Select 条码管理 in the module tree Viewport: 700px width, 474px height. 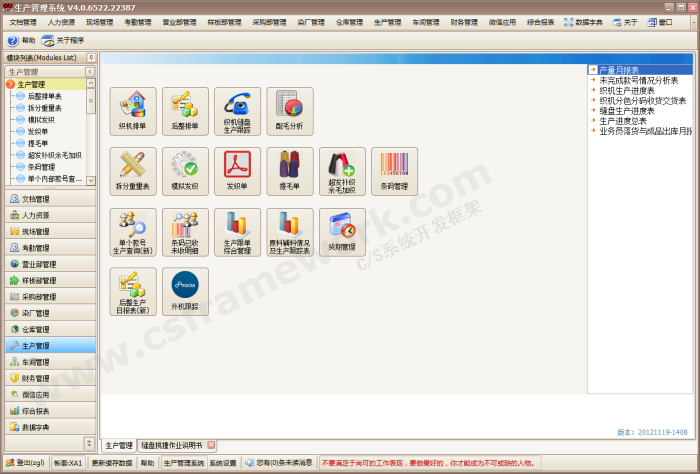[41, 168]
